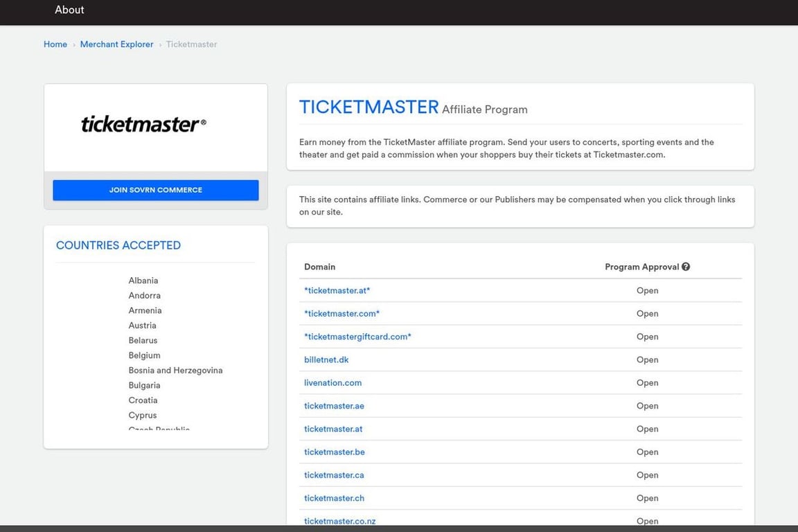Select Belarus in countries list
This screenshot has width=798, height=532.
tap(143, 341)
